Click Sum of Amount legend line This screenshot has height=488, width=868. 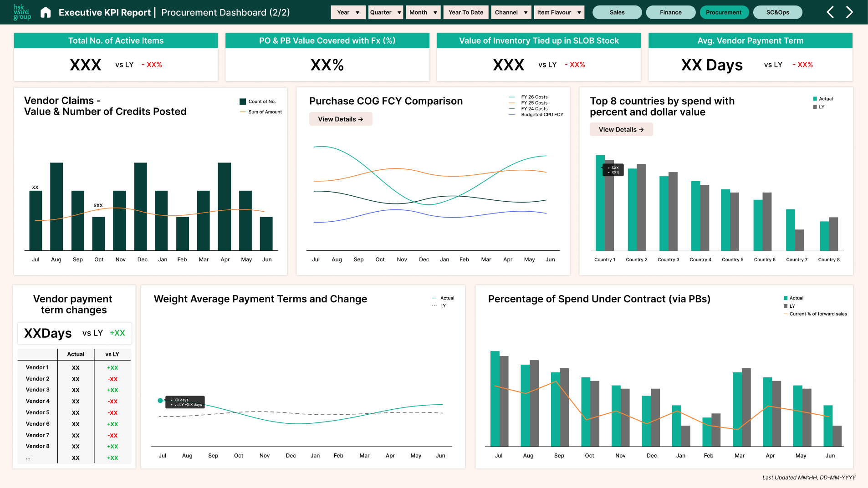pos(243,112)
